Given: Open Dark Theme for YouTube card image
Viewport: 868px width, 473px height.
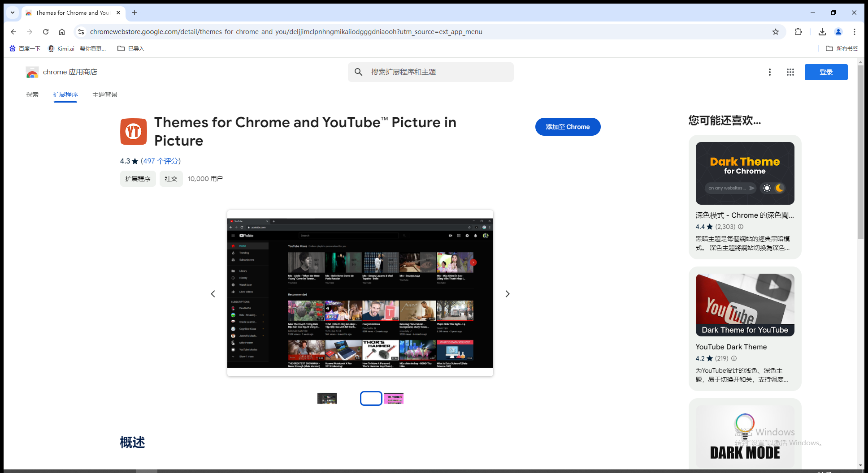Looking at the screenshot, I should pyautogui.click(x=745, y=305).
